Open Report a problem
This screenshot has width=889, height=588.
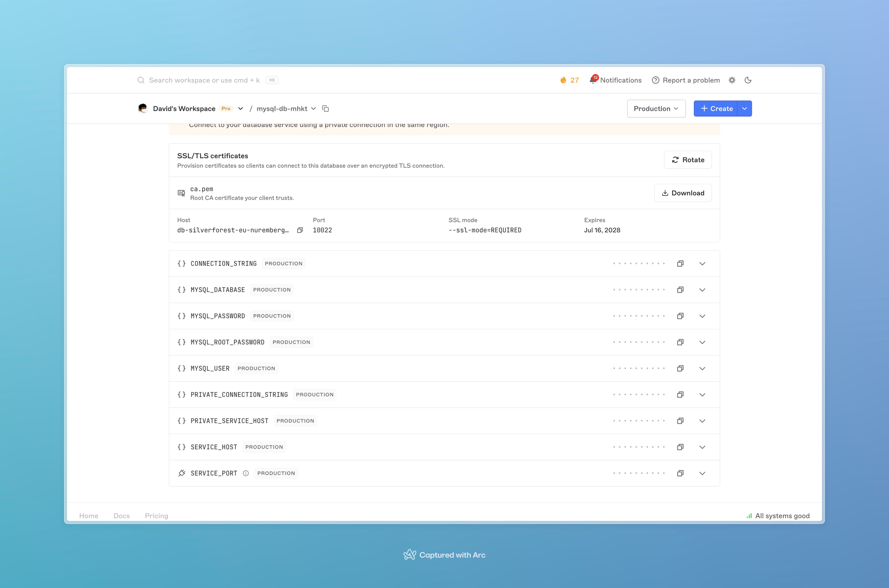click(x=686, y=80)
